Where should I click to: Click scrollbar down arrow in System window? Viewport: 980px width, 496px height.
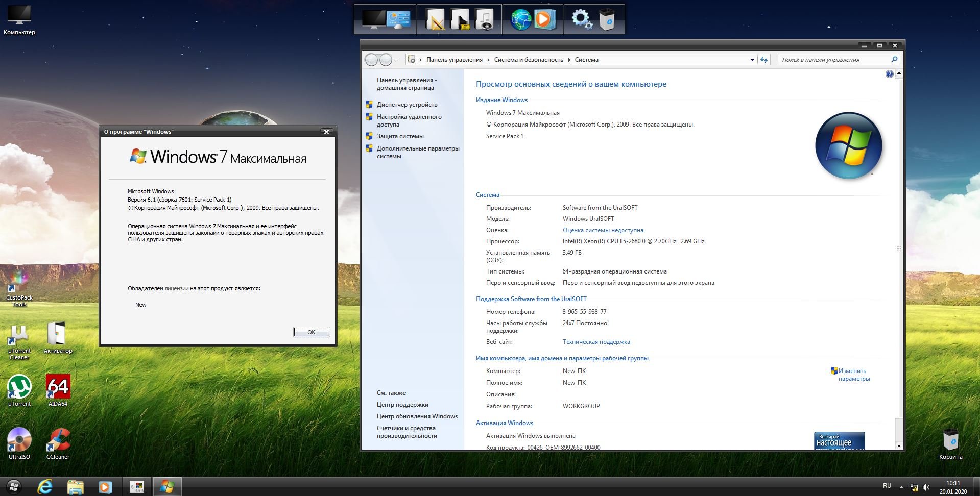tap(899, 445)
